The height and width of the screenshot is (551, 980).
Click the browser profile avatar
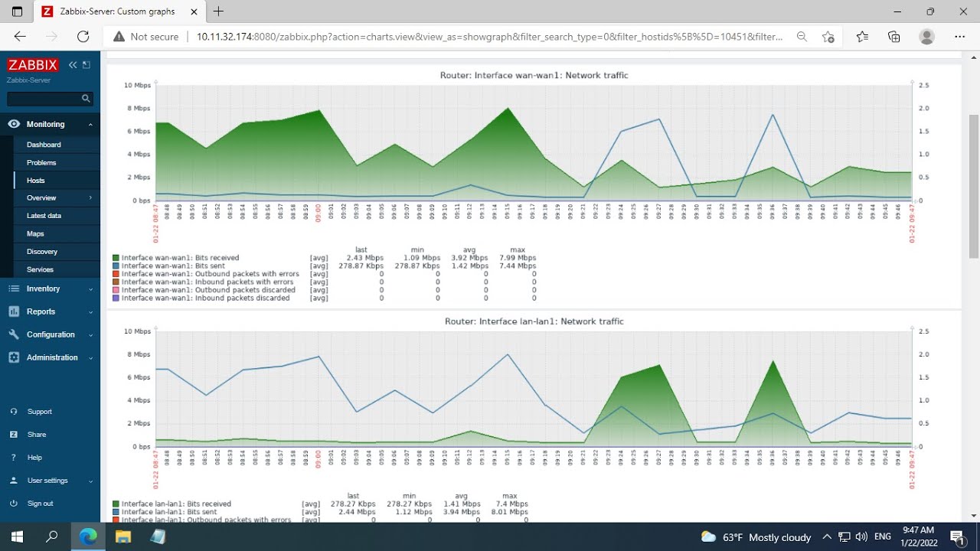(x=927, y=37)
